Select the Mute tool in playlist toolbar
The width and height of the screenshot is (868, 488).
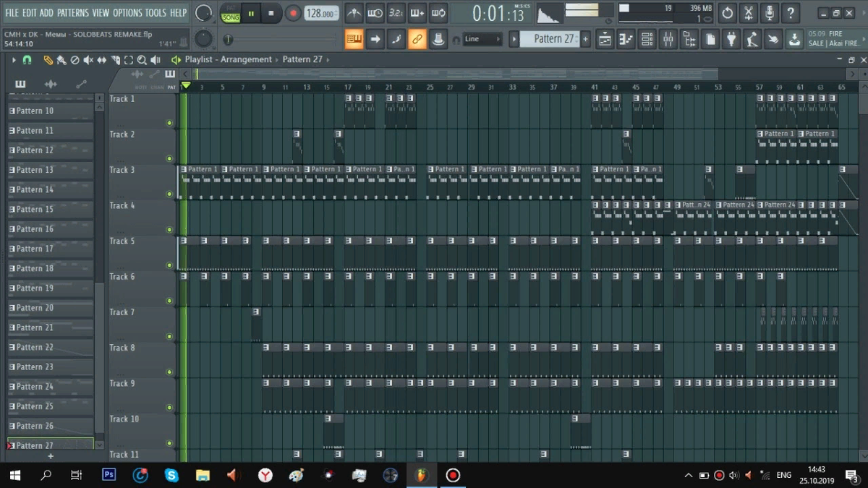coord(88,60)
